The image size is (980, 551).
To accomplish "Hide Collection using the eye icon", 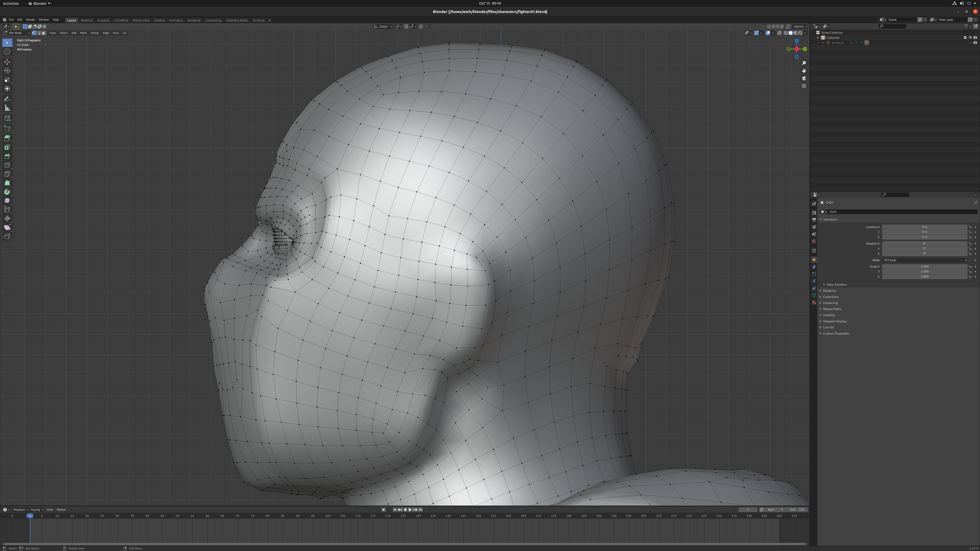I will [970, 38].
